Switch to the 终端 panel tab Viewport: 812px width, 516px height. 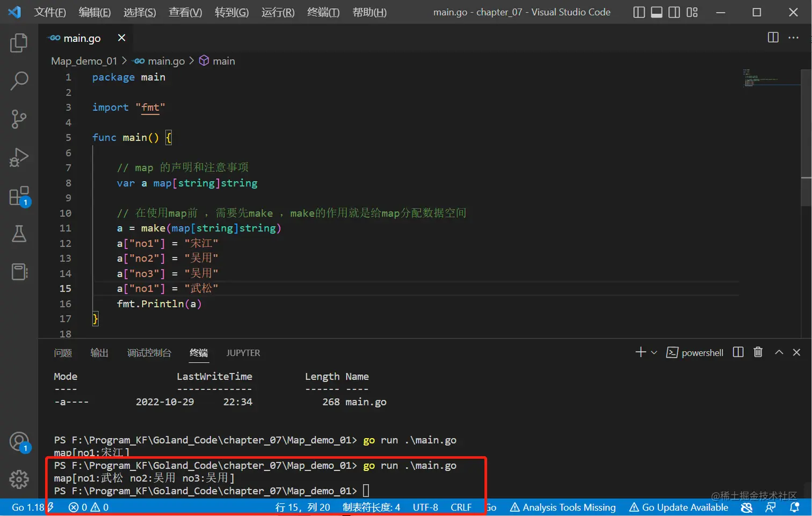tap(199, 353)
